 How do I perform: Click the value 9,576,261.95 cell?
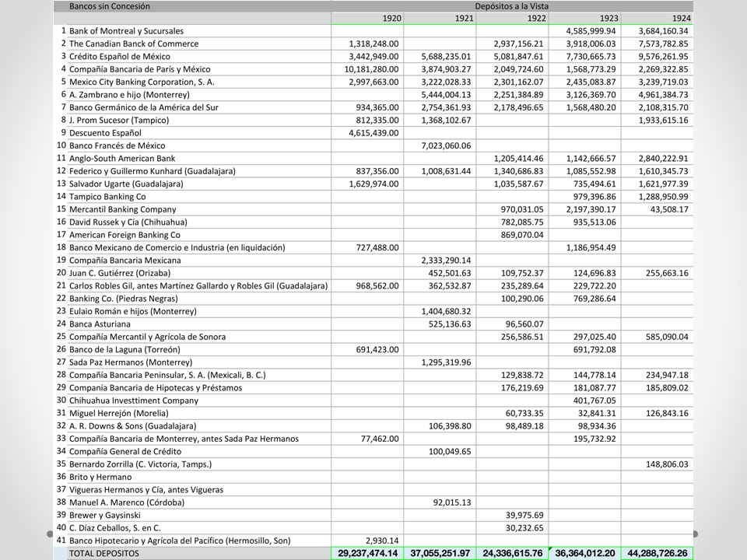coord(657,56)
